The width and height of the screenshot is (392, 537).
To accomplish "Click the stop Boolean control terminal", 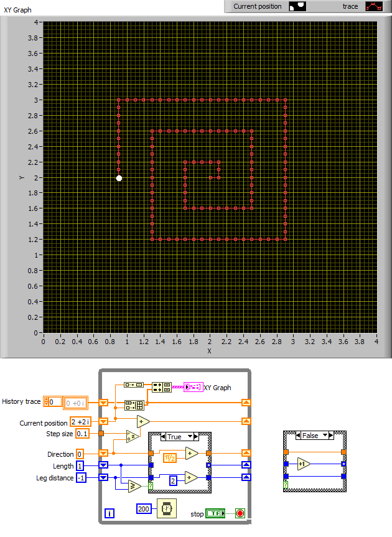I will 215,513.
